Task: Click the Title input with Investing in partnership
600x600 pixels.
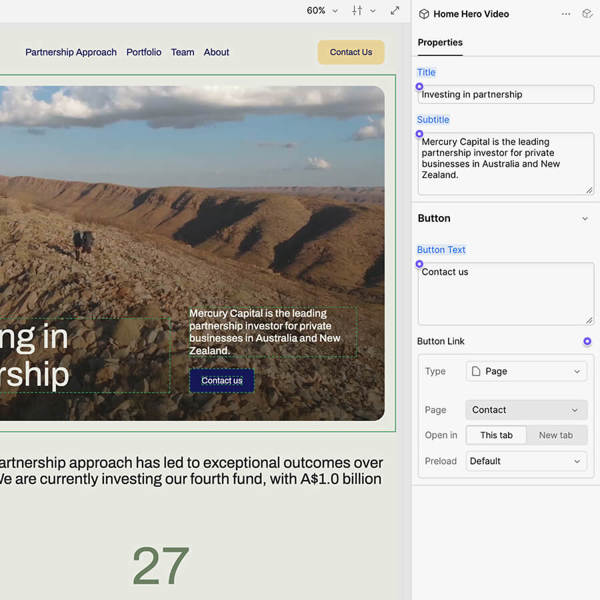Action: coord(506,95)
